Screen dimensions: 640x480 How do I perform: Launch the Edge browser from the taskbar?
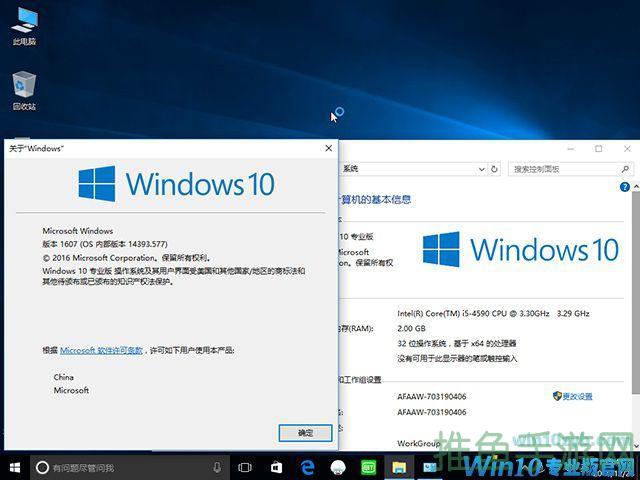pos(307,467)
